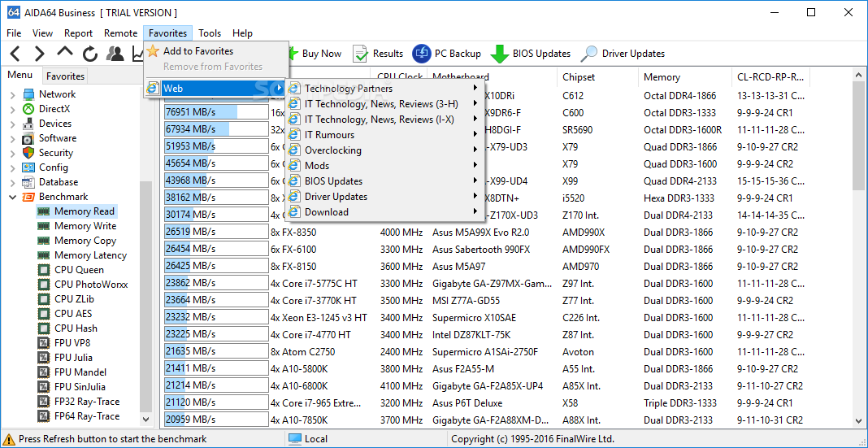Select Memory Latency benchmark
This screenshot has width=868, height=448.
tap(90, 255)
